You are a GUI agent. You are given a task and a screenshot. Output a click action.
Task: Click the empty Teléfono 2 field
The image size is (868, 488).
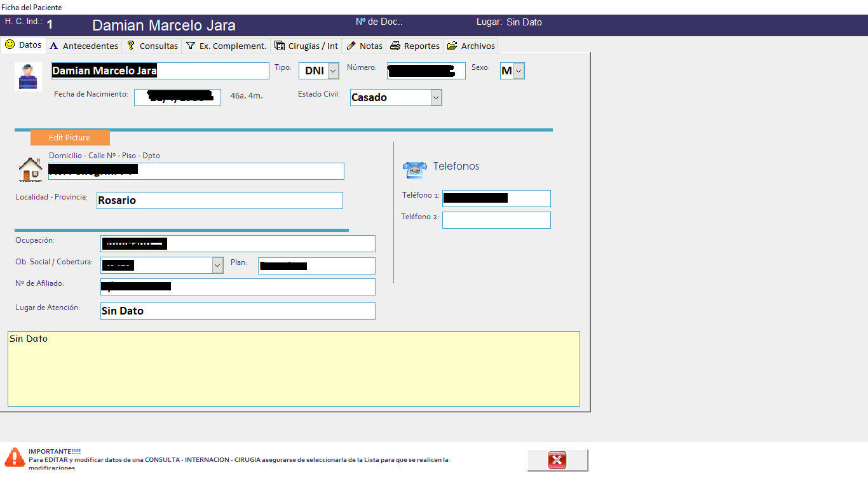pos(496,220)
